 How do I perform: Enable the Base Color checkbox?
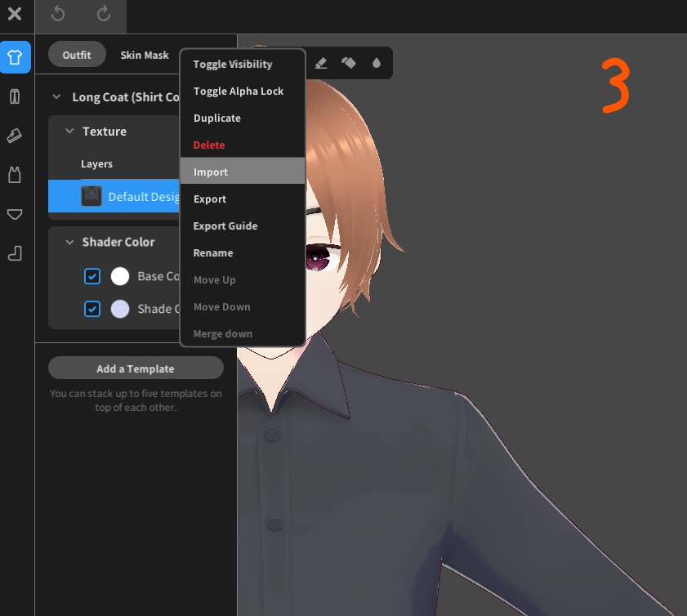[92, 276]
